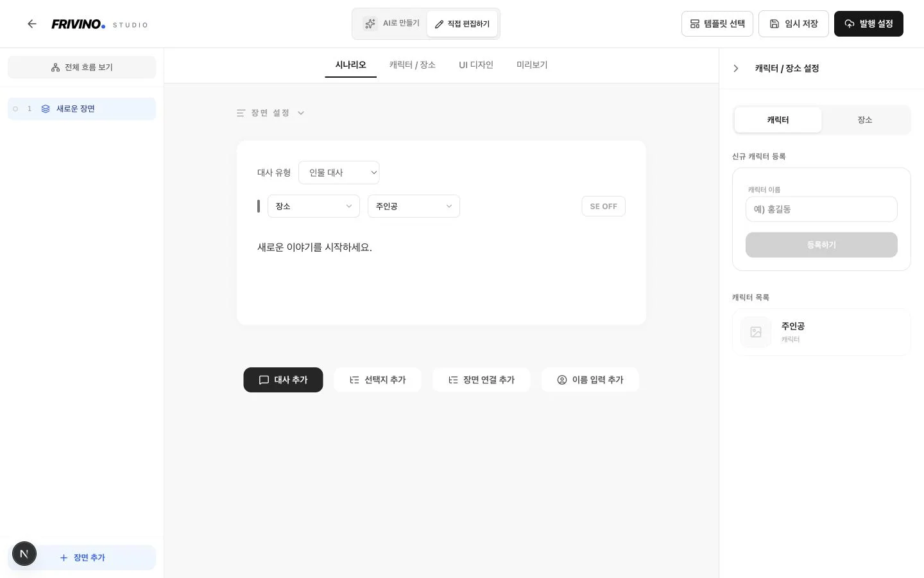
Task: Open the FRIVINO Studio logo
Action: [99, 24]
